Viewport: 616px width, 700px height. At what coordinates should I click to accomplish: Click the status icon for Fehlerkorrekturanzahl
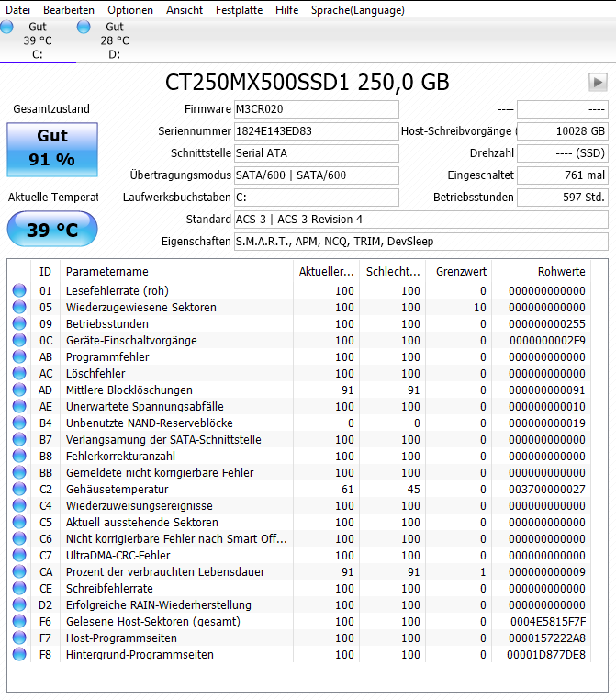(19, 456)
